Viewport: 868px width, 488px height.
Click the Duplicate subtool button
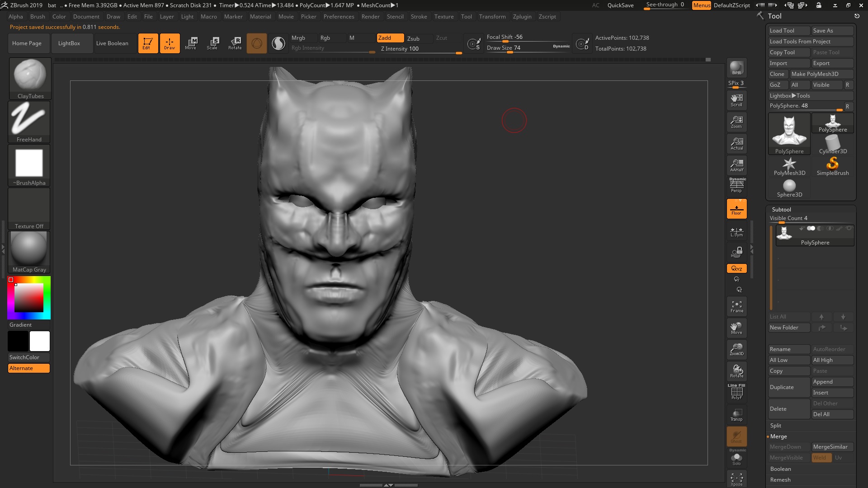point(789,387)
